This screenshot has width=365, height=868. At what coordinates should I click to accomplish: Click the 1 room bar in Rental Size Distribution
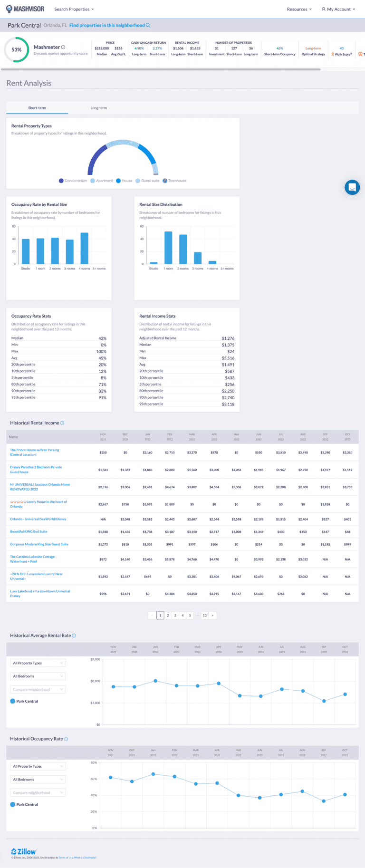pos(168,248)
